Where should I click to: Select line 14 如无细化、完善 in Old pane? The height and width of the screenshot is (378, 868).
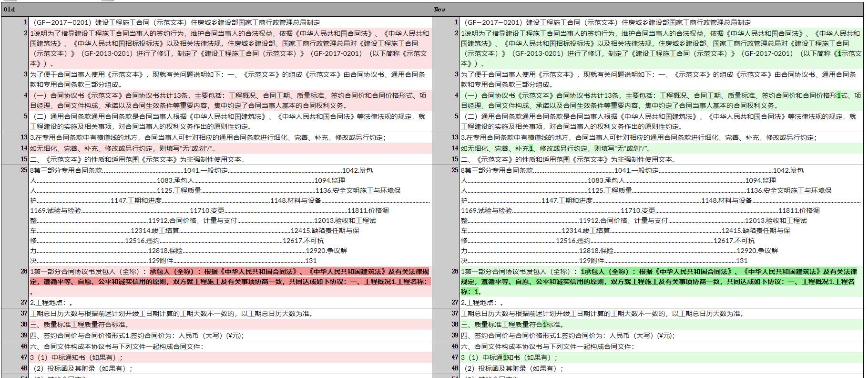[x=230, y=148]
